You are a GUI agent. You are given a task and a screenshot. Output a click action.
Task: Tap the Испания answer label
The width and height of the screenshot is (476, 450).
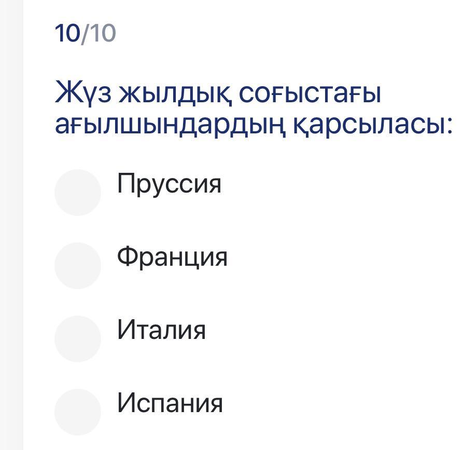(170, 403)
